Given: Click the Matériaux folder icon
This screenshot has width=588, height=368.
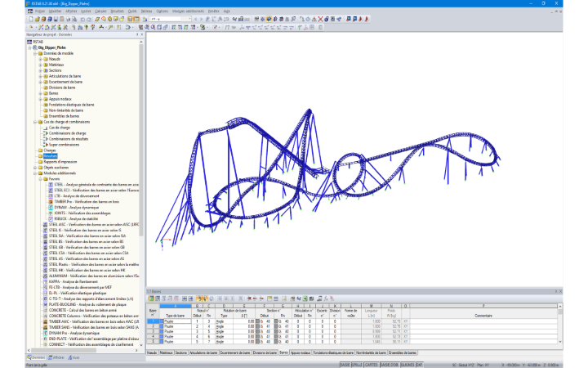Looking at the screenshot, I should (x=46, y=65).
